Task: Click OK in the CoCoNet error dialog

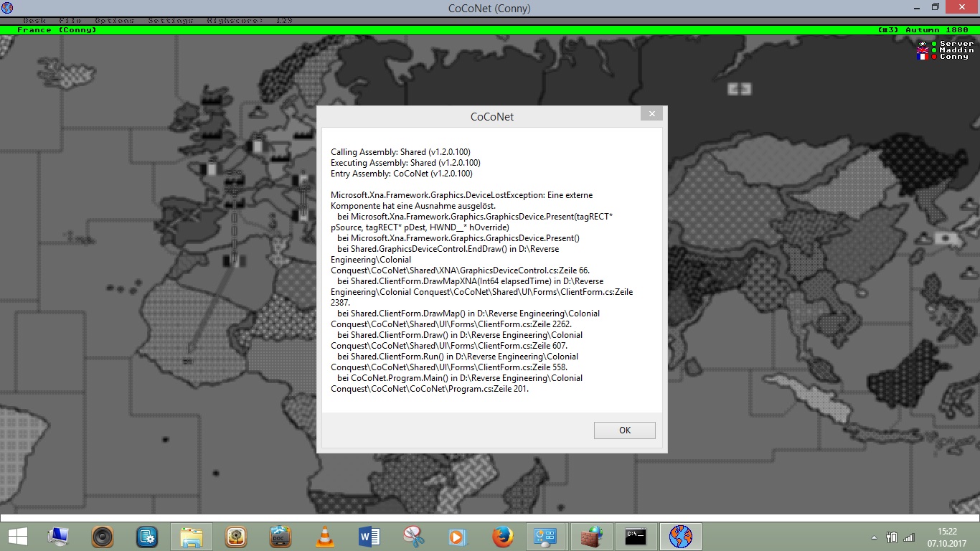Action: point(624,430)
